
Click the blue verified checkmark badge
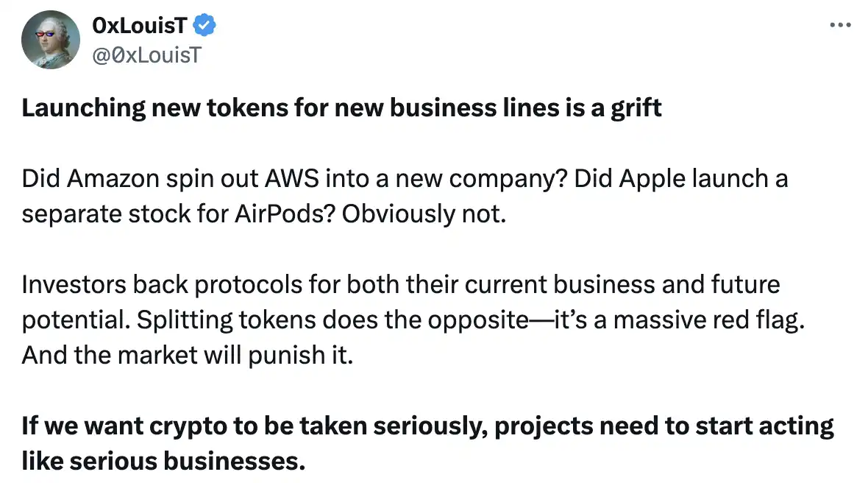204,26
